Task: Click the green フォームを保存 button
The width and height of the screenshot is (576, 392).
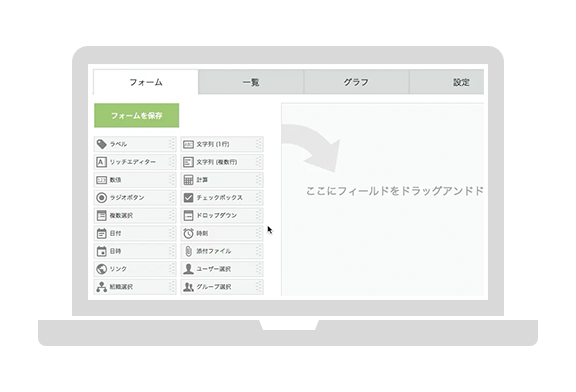Action: [x=137, y=115]
